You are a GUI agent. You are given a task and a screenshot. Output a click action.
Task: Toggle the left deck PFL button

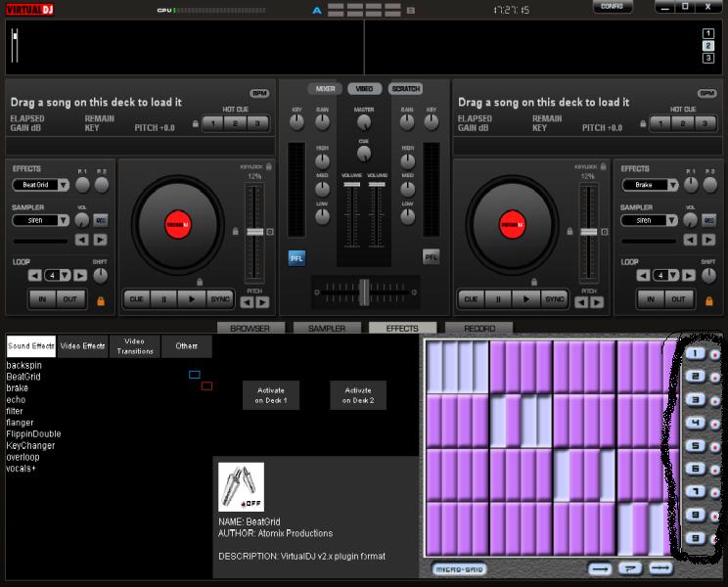coord(296,258)
